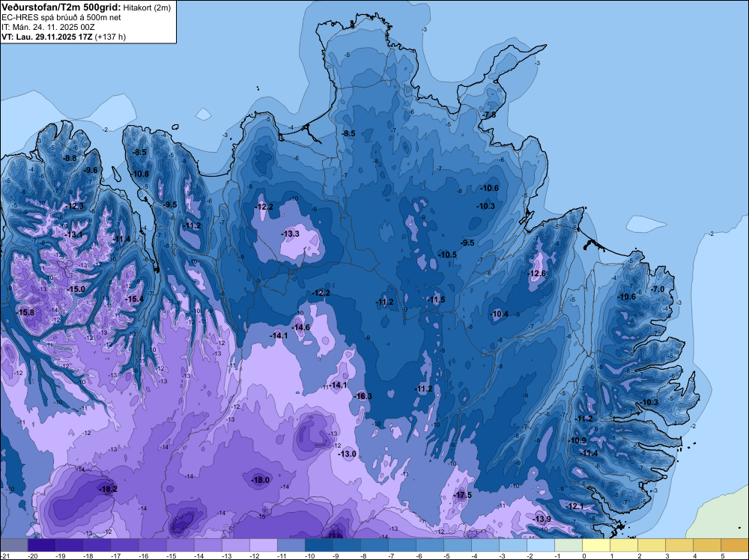This screenshot has width=749, height=560.
Task: Click the -8.8 temperature value on the map
Action: click(70, 159)
